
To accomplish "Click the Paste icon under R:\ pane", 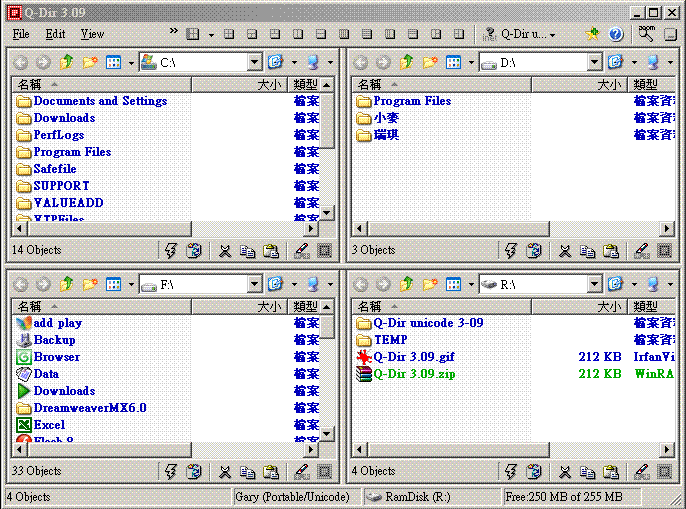I will pyautogui.click(x=611, y=472).
